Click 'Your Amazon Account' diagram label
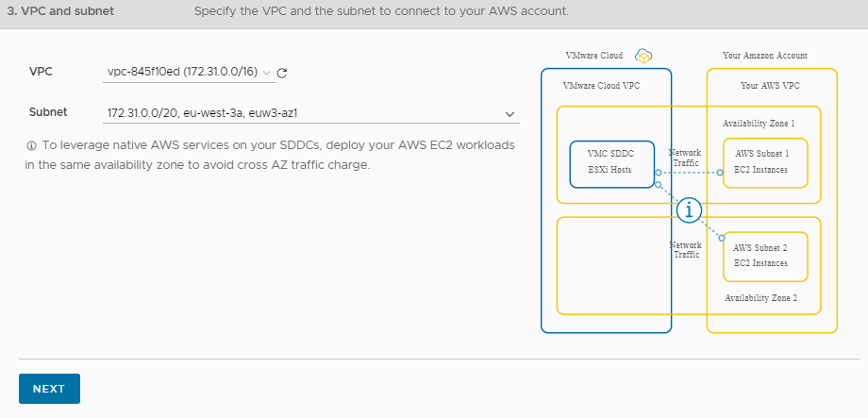868x418 pixels. [765, 56]
